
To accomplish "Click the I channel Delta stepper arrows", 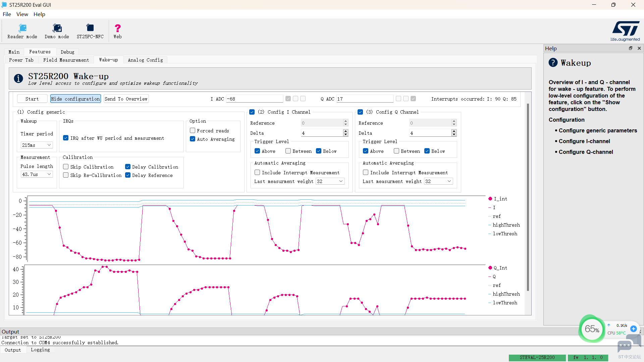I will (x=345, y=133).
